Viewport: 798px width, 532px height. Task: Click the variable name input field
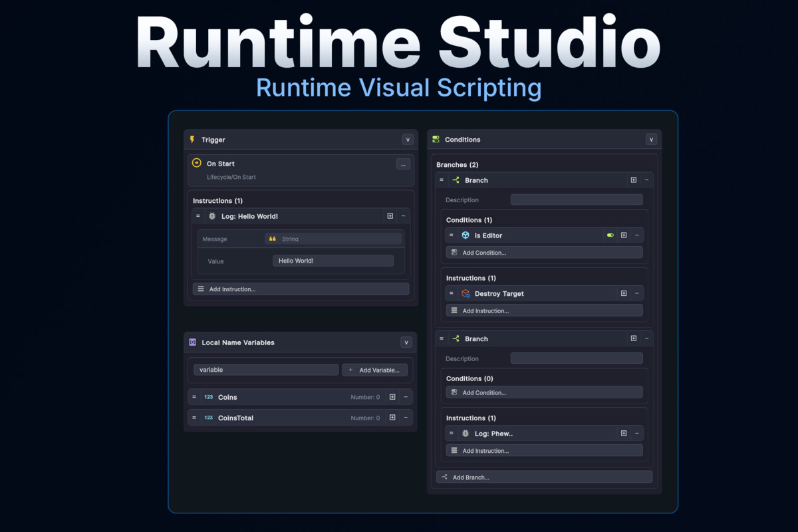[266, 370]
